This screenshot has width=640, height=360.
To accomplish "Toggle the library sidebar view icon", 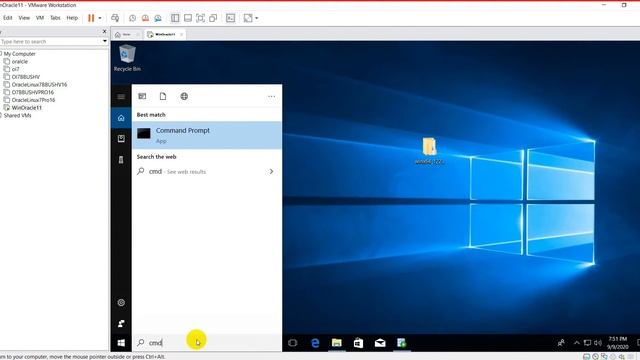I will [x=175, y=18].
